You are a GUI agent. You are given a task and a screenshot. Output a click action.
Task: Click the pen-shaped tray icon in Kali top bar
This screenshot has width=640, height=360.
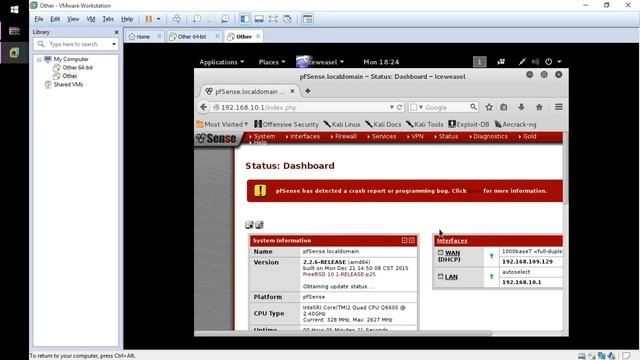click(522, 62)
